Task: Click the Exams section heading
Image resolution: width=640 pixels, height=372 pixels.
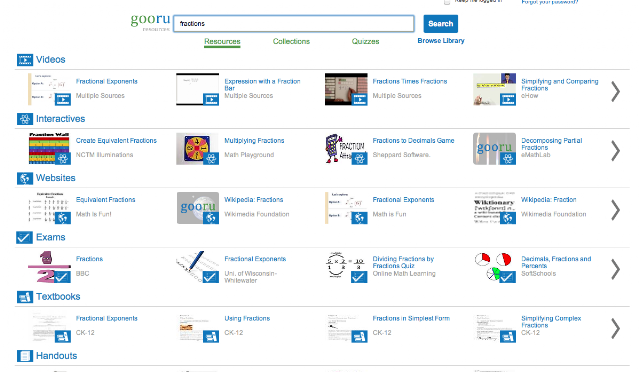Action: (51, 237)
